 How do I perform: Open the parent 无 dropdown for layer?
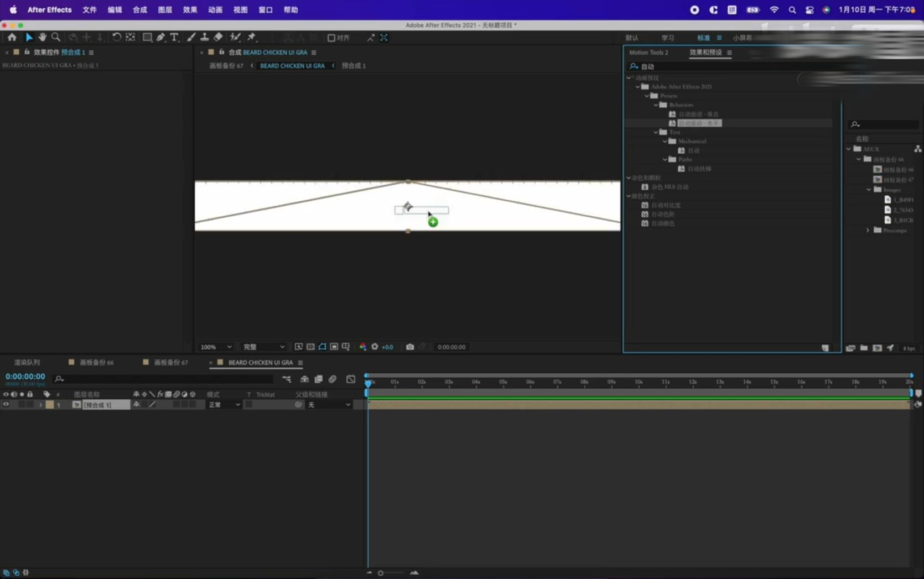pos(329,405)
